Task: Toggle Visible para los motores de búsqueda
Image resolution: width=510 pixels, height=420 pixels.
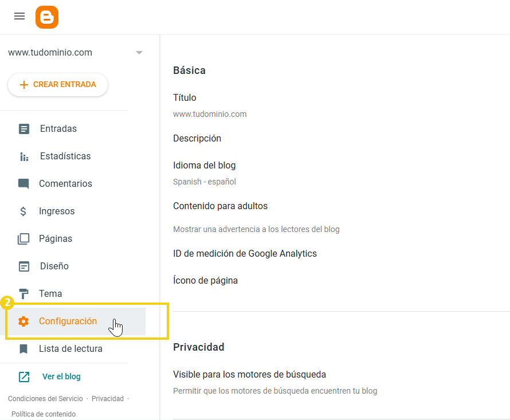Action: [249, 375]
